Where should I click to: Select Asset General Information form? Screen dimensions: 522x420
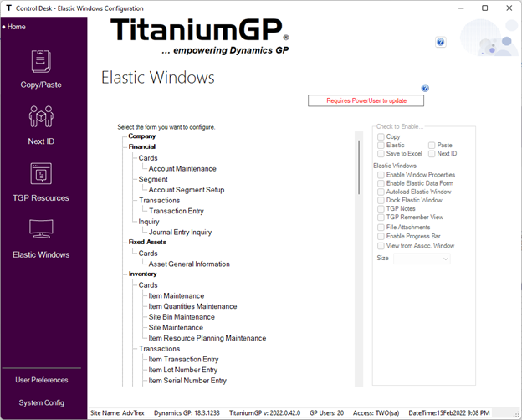[189, 264]
